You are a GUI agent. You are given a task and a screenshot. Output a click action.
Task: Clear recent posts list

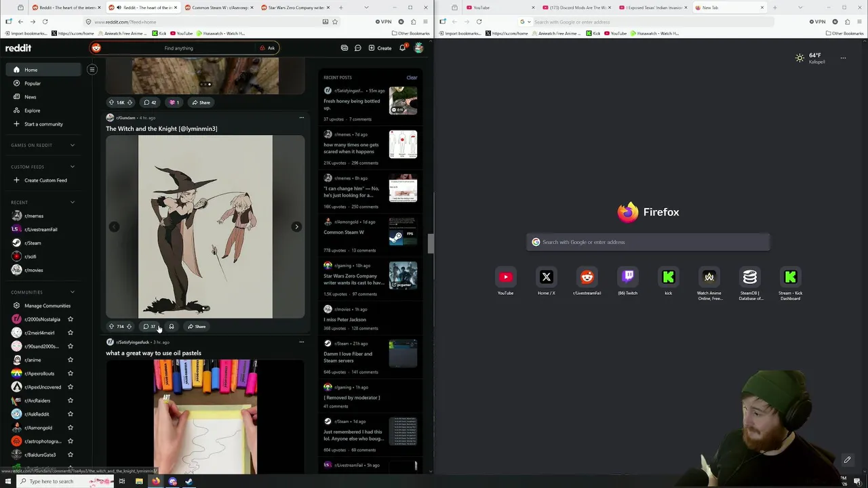click(412, 77)
